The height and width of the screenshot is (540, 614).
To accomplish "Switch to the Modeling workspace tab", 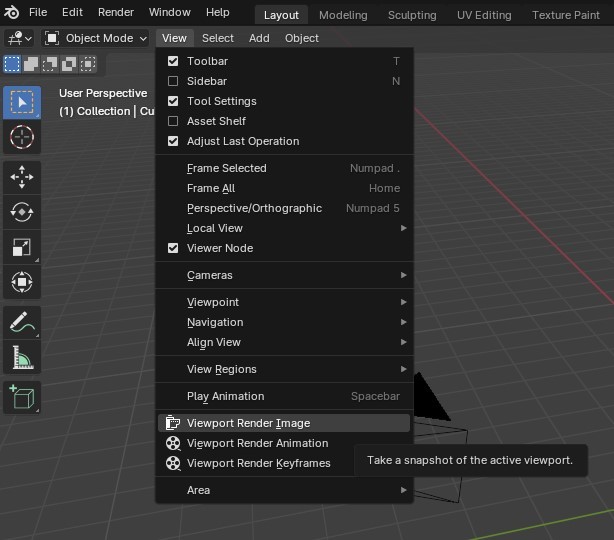I will click(x=343, y=15).
